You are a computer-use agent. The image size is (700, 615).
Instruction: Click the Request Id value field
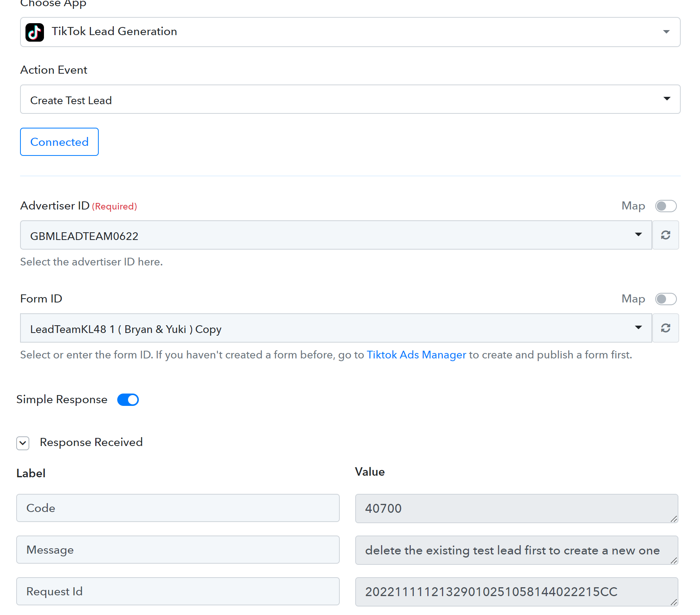click(x=517, y=592)
